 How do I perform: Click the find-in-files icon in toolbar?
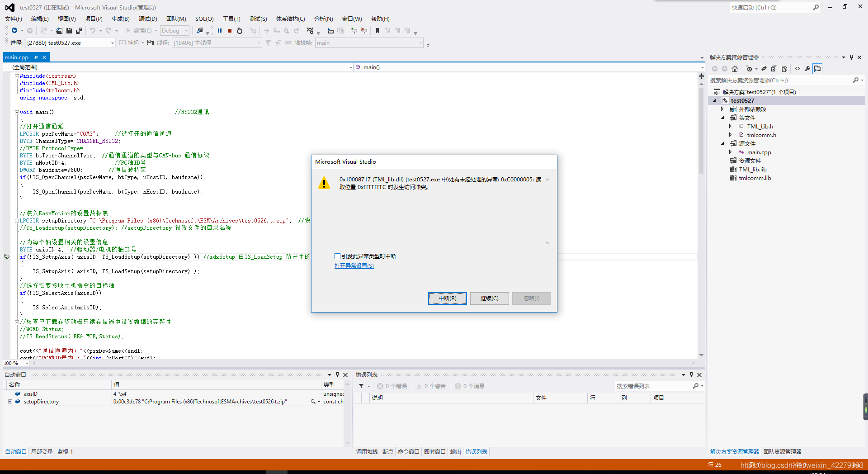[200, 31]
